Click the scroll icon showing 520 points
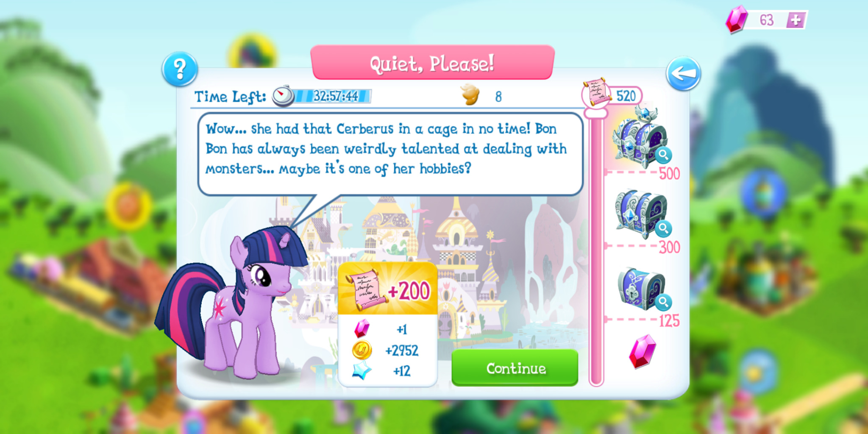The width and height of the screenshot is (868, 434). 597,92
